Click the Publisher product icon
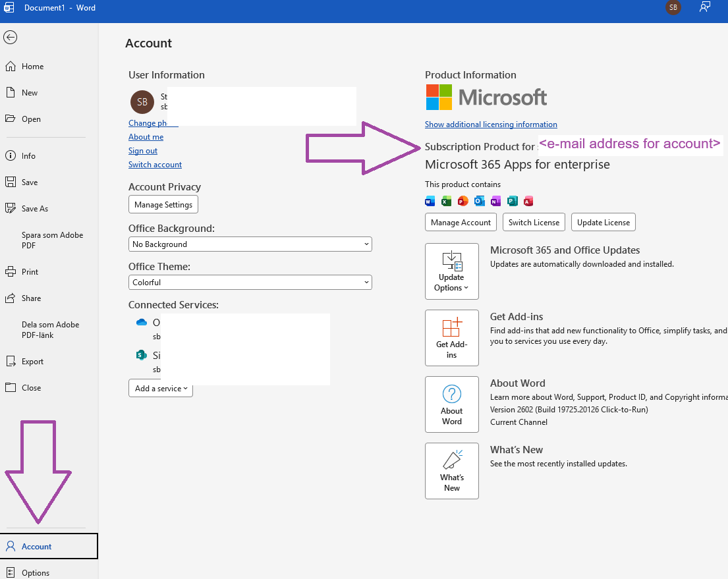The height and width of the screenshot is (579, 728). (513, 201)
